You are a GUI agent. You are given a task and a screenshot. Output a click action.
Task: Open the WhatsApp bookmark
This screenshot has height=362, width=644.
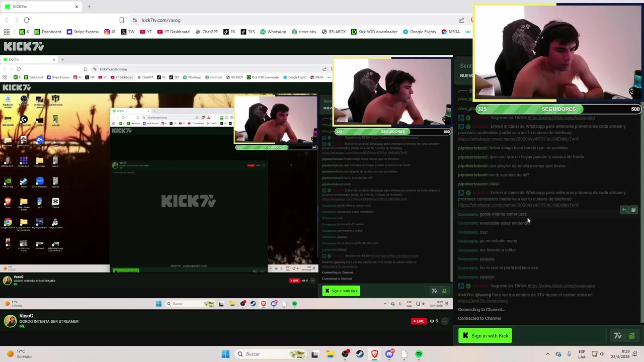[x=273, y=32]
